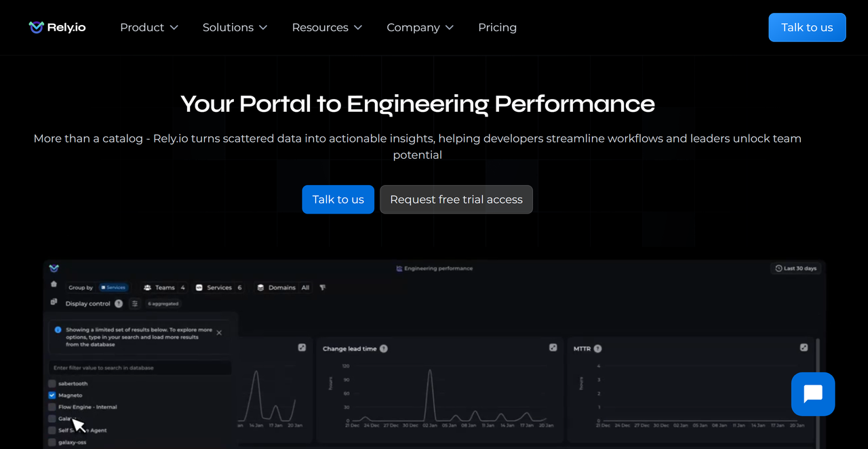Screen dimensions: 868x449
Task: Expand the MTTR chart to fullscreen
Action: 804,347
